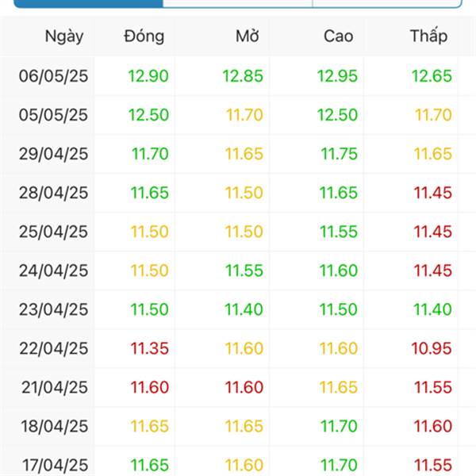This screenshot has height=476, width=476.
Task: Tap closing price 11.65 on 28/04/25
Action: click(150, 193)
